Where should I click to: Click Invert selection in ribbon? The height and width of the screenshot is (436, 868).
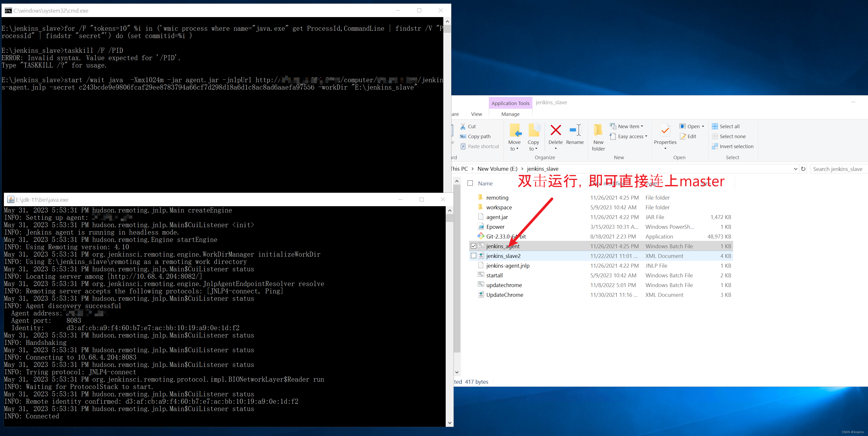(x=736, y=146)
